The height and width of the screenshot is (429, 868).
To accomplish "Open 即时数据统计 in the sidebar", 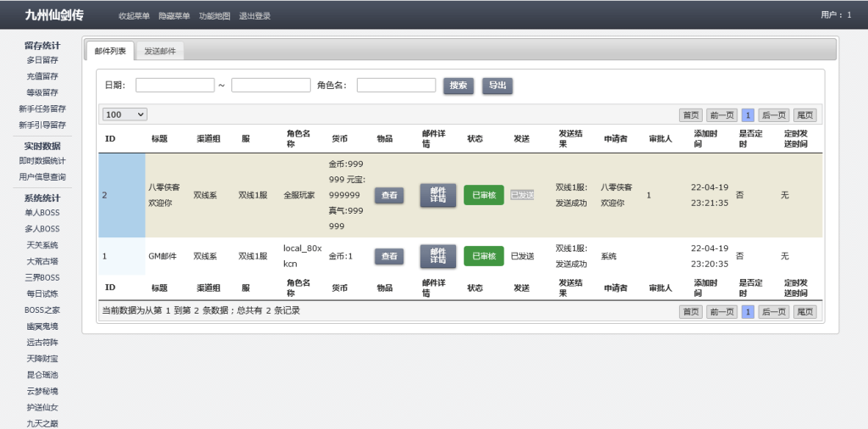I will coord(42,161).
